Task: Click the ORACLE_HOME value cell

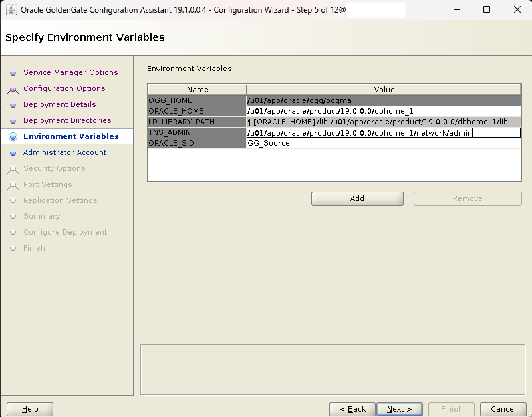Action: 384,111
